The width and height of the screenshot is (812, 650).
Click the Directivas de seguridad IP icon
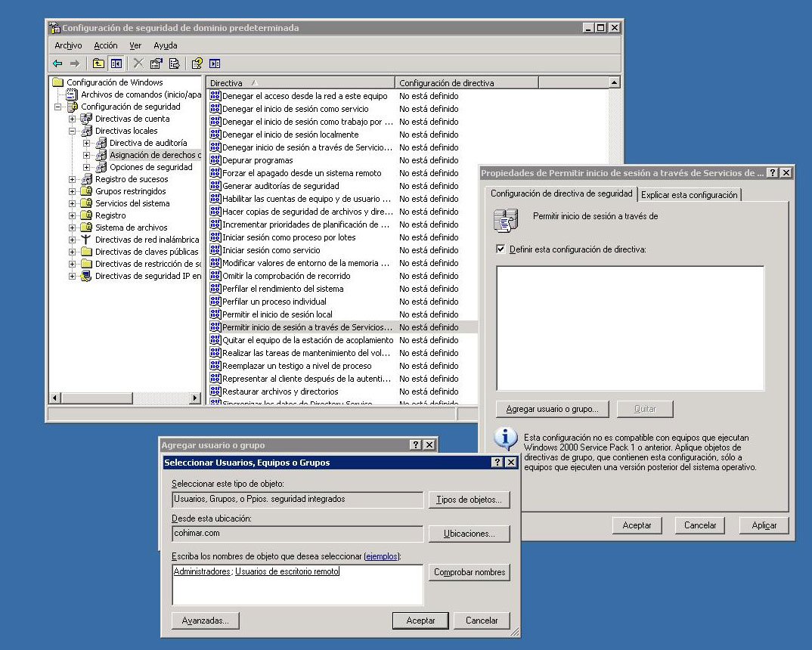[86, 276]
